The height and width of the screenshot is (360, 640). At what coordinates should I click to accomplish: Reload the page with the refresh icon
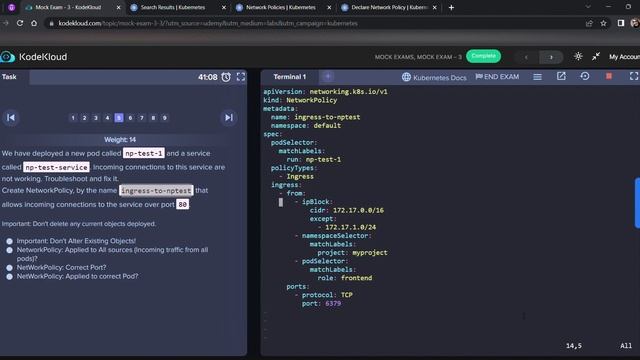pyautogui.click(x=20, y=23)
